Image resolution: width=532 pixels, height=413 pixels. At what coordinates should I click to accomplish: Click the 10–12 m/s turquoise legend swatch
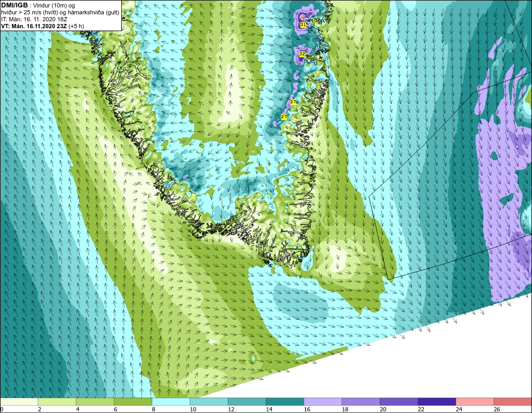point(209,402)
